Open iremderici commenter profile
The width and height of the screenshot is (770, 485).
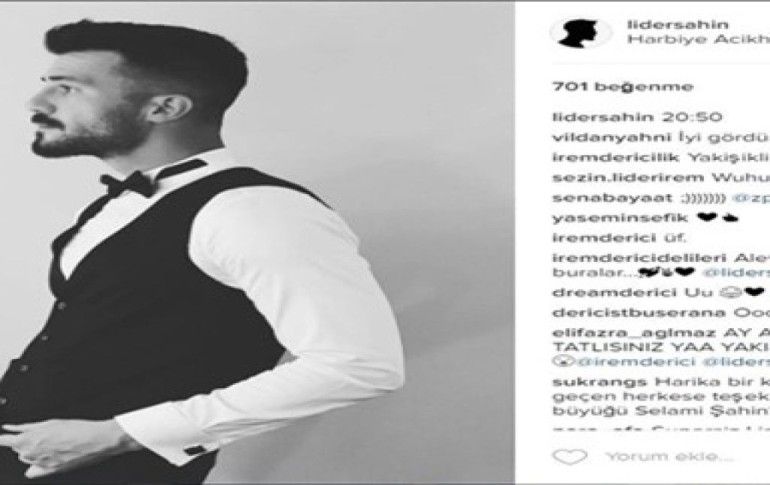click(x=604, y=238)
